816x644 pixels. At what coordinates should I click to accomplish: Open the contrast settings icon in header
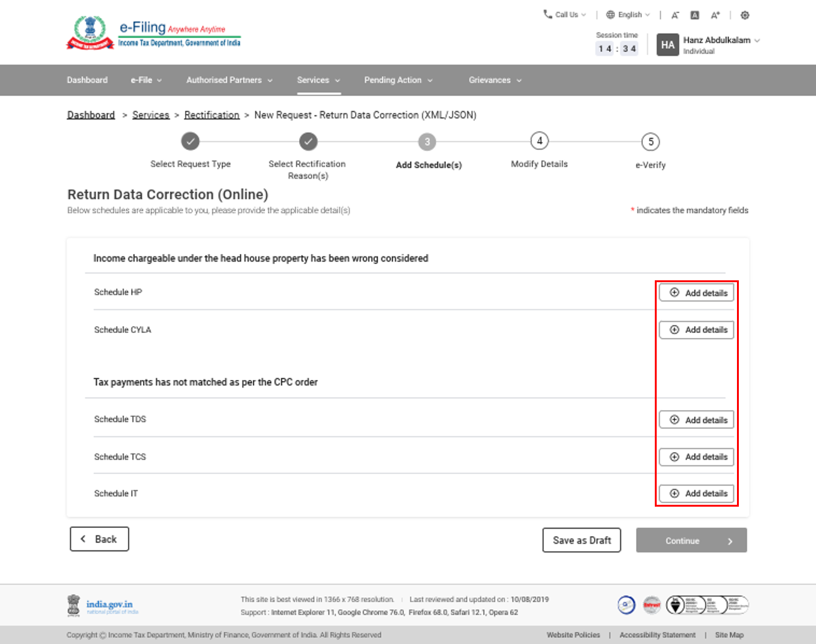coord(744,15)
